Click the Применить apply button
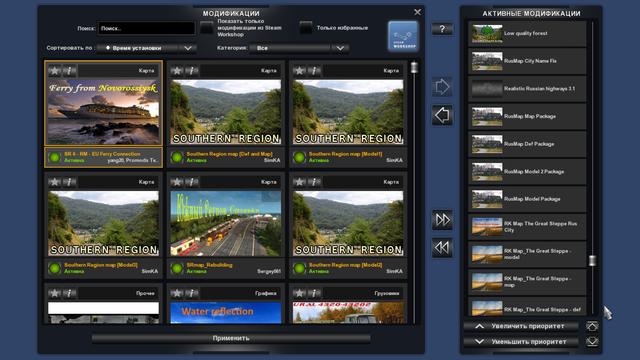Viewport: 640px width, 360px height. coord(231,338)
